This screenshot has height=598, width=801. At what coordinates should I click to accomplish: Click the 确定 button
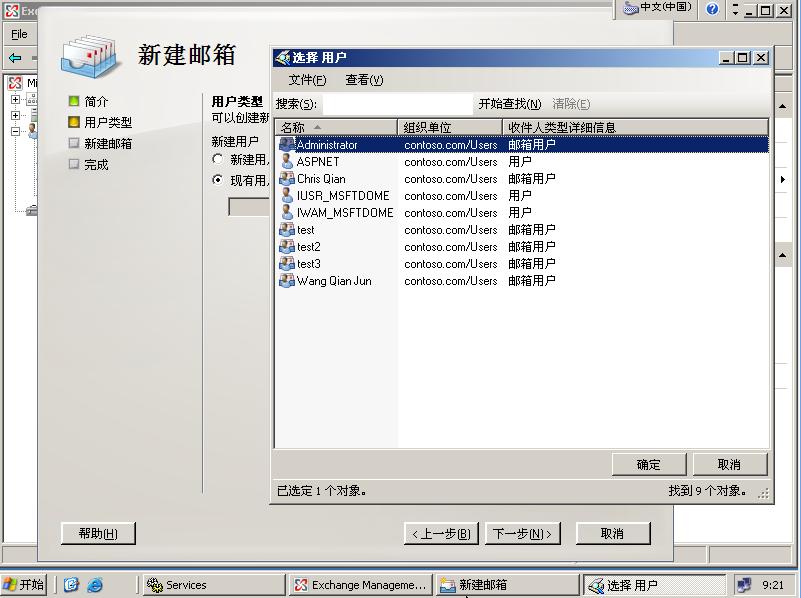click(648, 464)
